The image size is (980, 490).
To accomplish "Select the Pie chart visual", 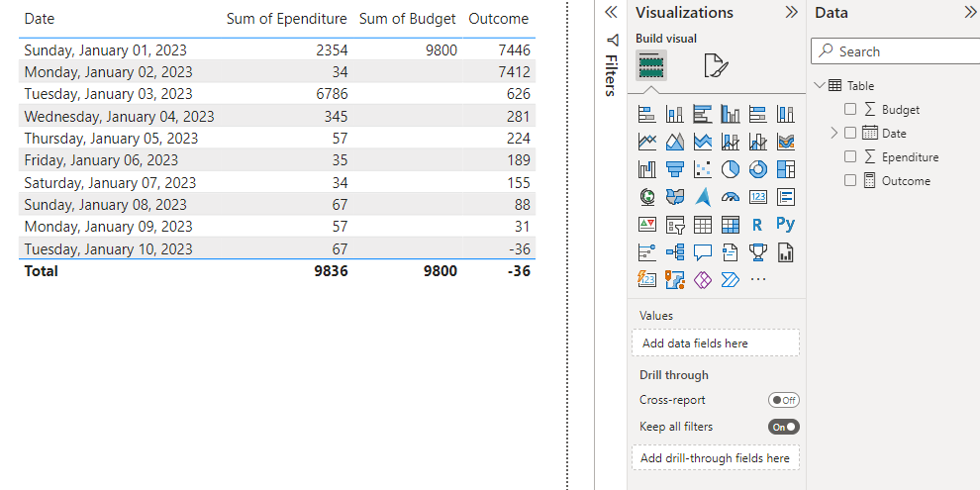I will coord(730,169).
